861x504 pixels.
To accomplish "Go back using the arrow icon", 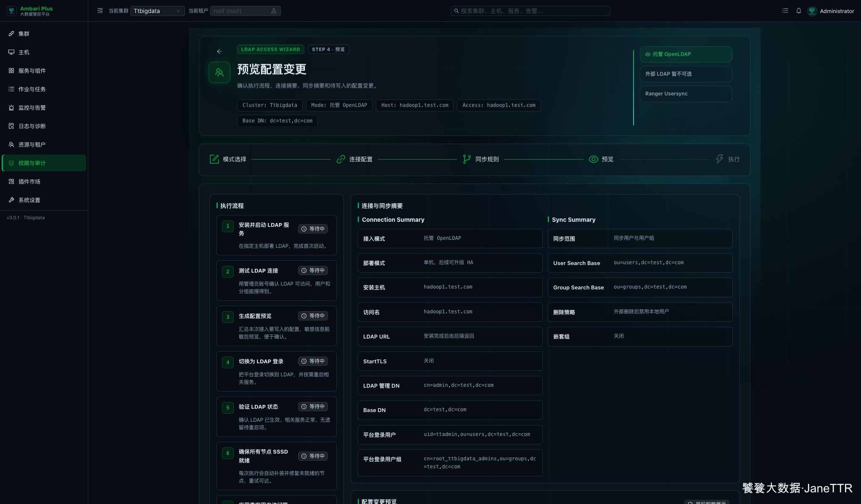I will pos(219,51).
